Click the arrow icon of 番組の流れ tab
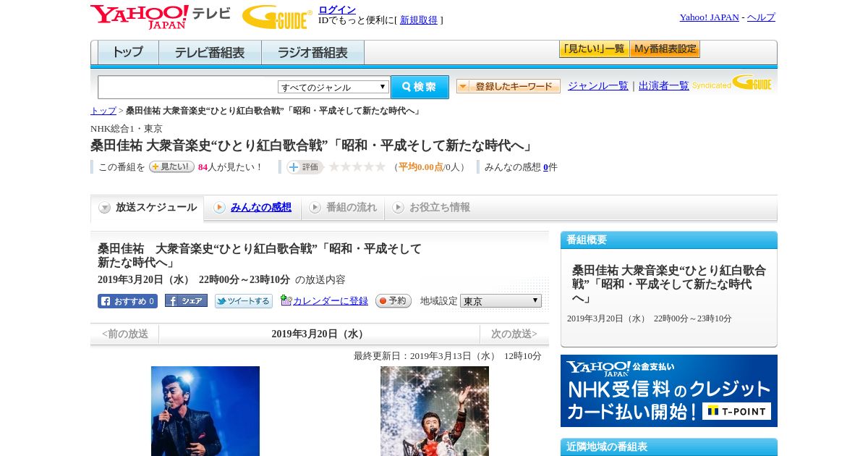Image resolution: width=868 pixels, height=456 pixels. click(315, 208)
